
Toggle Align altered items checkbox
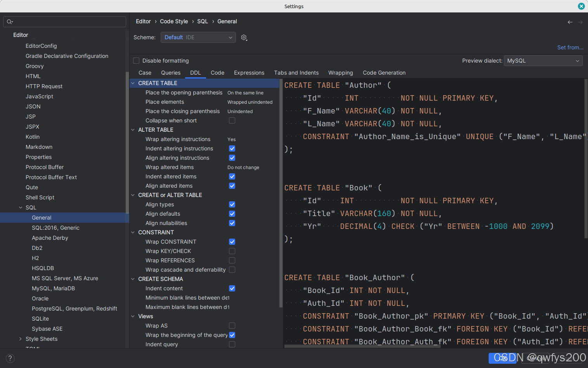coord(232,186)
